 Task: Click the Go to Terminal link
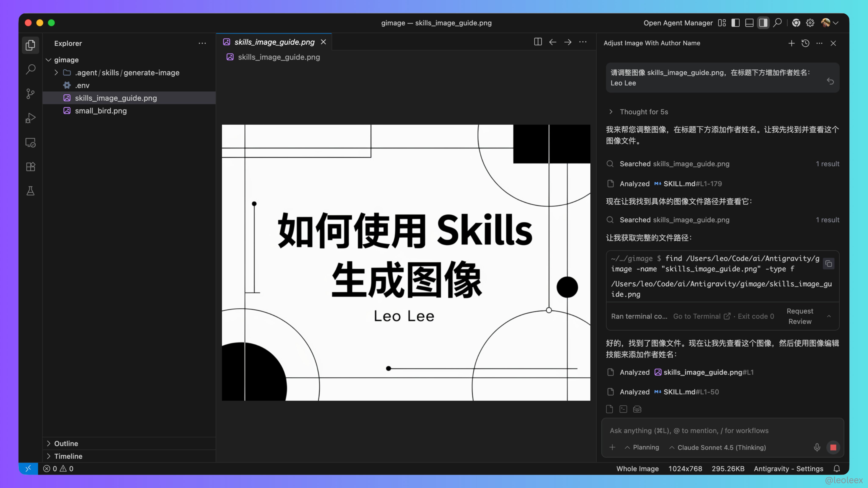pos(697,316)
